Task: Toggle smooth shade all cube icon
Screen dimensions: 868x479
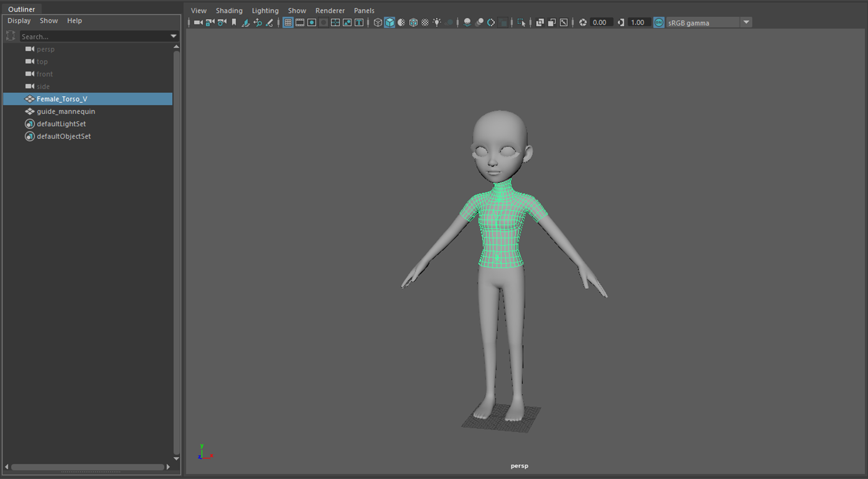Action: coord(390,23)
